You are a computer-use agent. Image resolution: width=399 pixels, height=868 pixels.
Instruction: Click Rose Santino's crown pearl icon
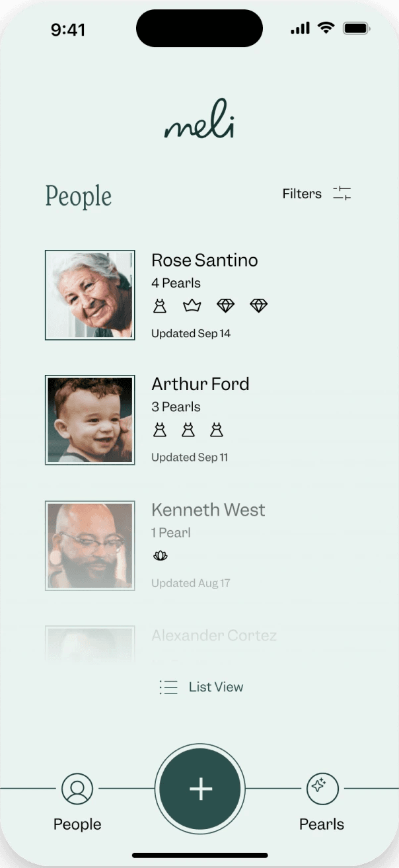[x=192, y=306]
